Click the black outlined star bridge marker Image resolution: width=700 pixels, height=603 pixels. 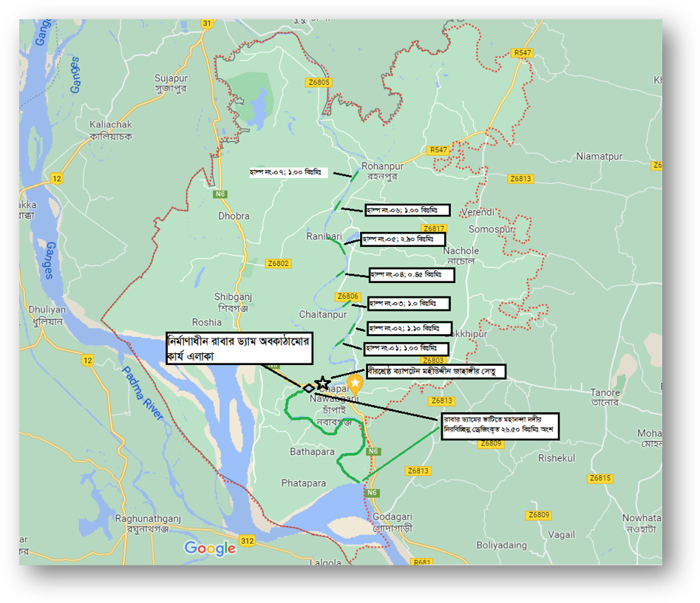pos(322,383)
